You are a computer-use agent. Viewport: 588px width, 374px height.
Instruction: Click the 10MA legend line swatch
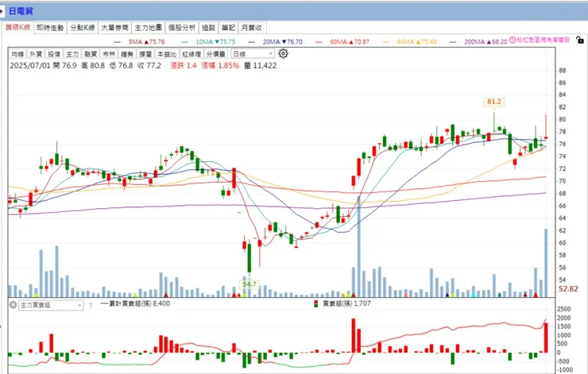(184, 42)
